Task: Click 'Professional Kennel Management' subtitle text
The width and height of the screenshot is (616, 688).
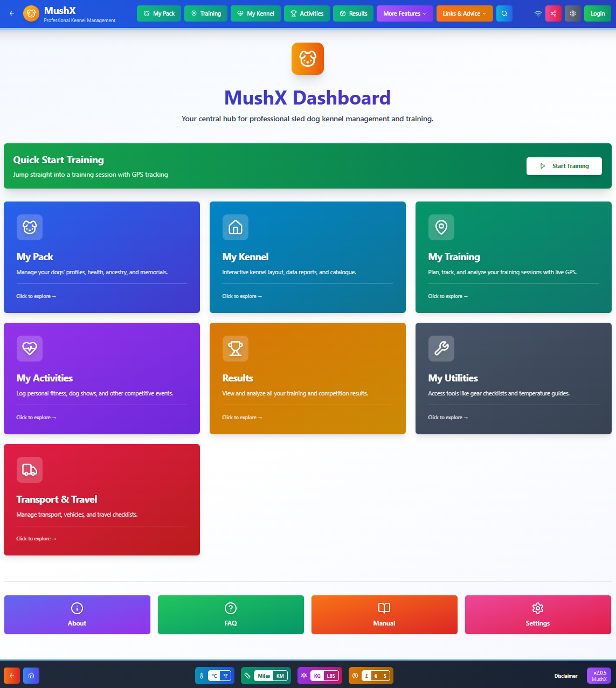Action: (80, 20)
